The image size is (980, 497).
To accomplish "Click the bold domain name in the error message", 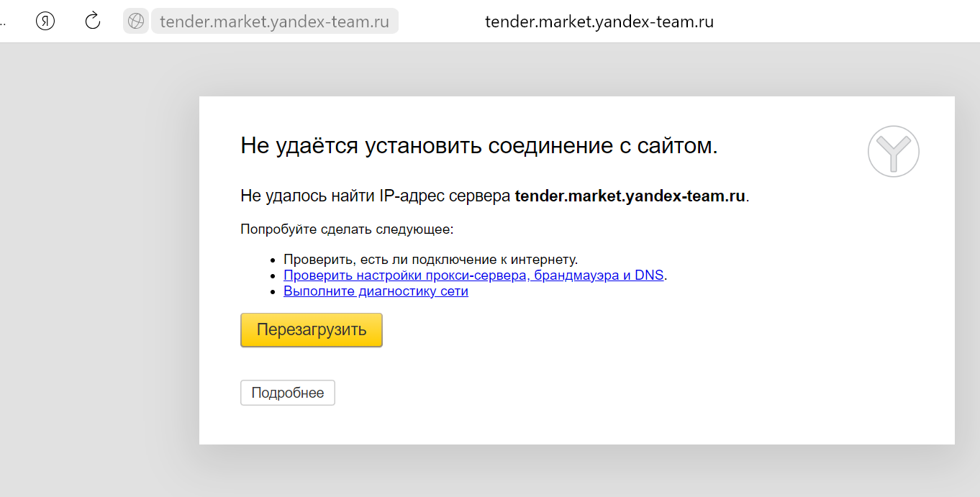I will point(630,196).
